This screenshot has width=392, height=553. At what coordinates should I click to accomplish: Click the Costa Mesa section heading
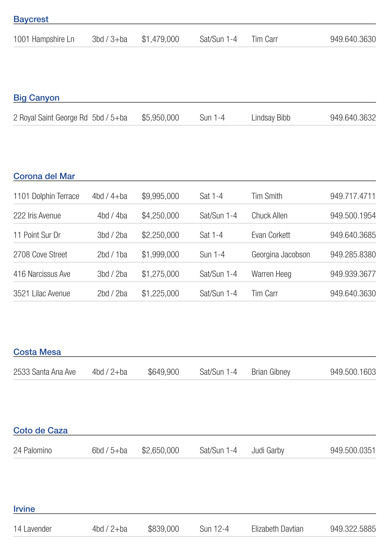click(x=37, y=352)
